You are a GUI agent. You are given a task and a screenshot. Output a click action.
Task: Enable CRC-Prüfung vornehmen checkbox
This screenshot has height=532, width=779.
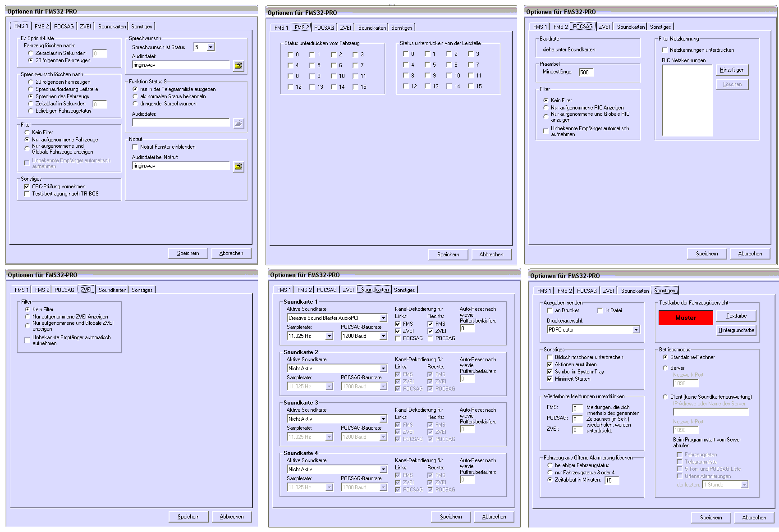tap(27, 186)
